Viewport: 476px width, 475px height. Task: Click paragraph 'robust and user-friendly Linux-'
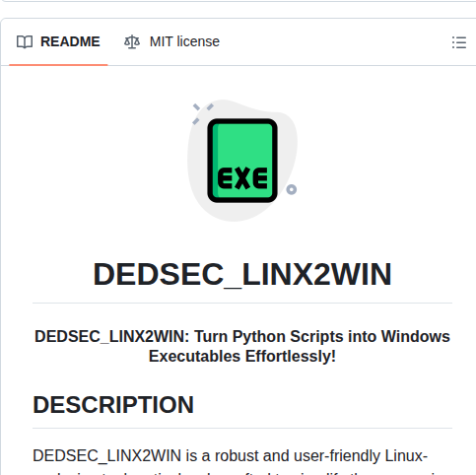[321, 456]
